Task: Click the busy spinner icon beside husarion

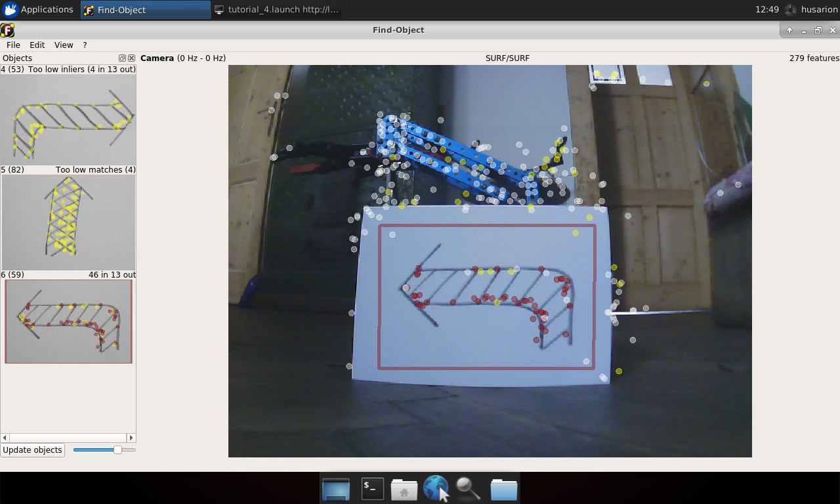Action: click(790, 10)
